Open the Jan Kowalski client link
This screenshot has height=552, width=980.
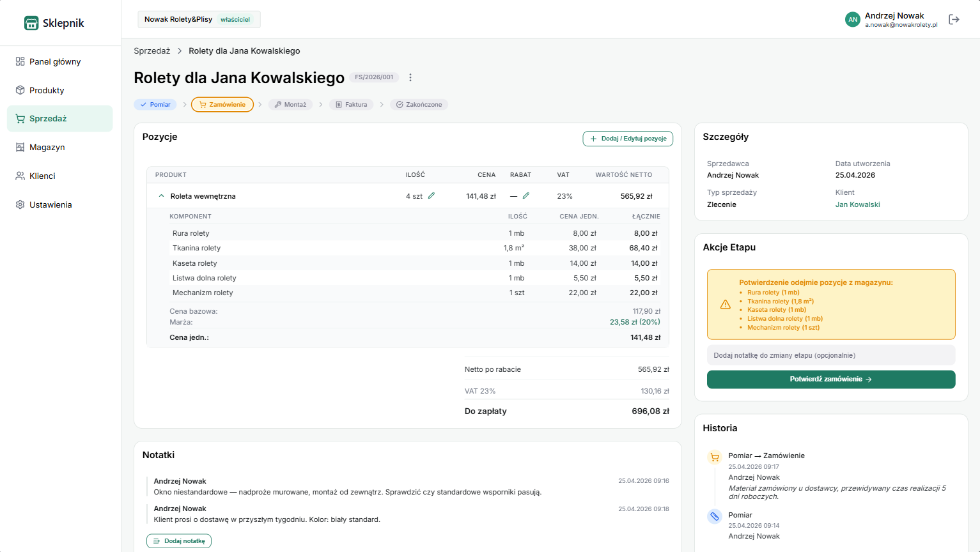coord(857,205)
